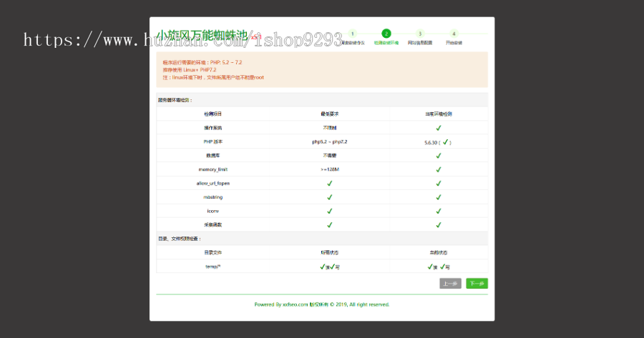Click the current-environment checkmark in the memory_limit row
Viewport: 644px width, 338px height.
[x=439, y=169]
